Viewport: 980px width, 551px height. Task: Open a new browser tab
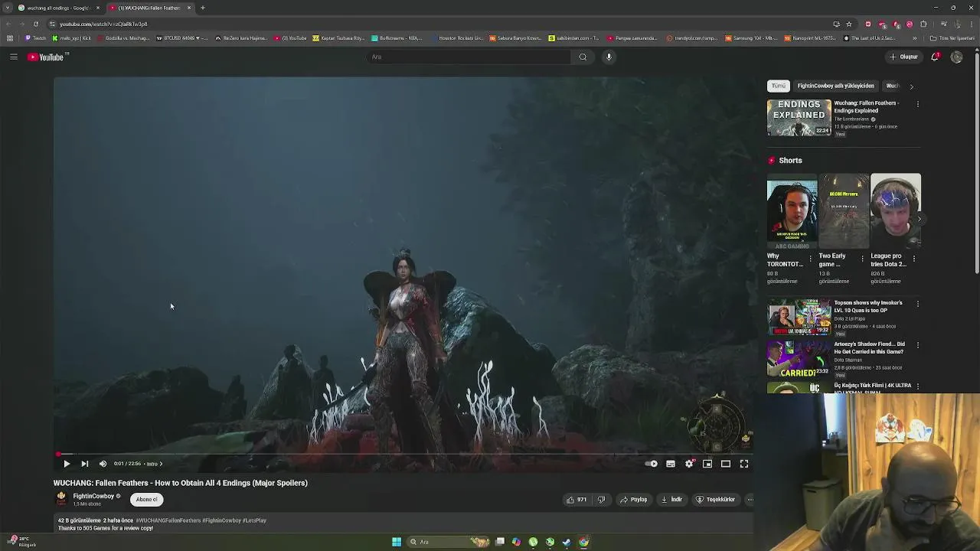203,8
